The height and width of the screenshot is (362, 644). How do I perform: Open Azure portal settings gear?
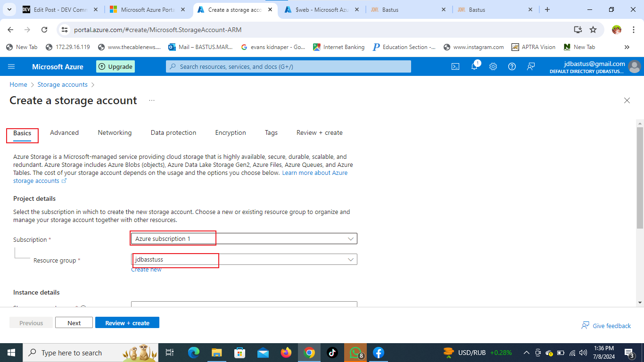(493, 66)
